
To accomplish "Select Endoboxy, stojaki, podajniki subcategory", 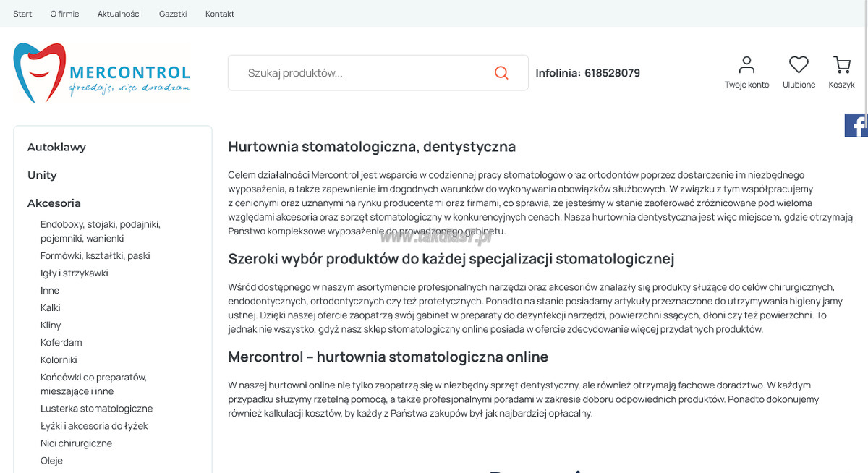I will 101,231.
